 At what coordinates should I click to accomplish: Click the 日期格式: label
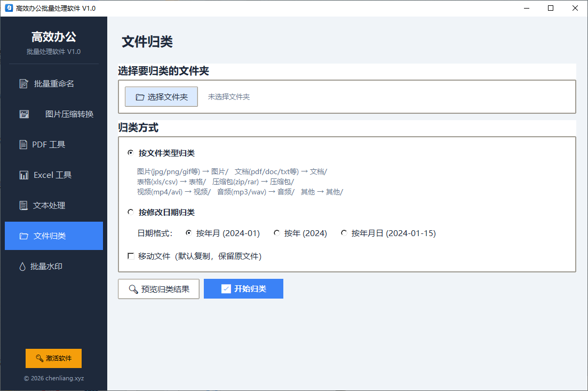point(155,233)
